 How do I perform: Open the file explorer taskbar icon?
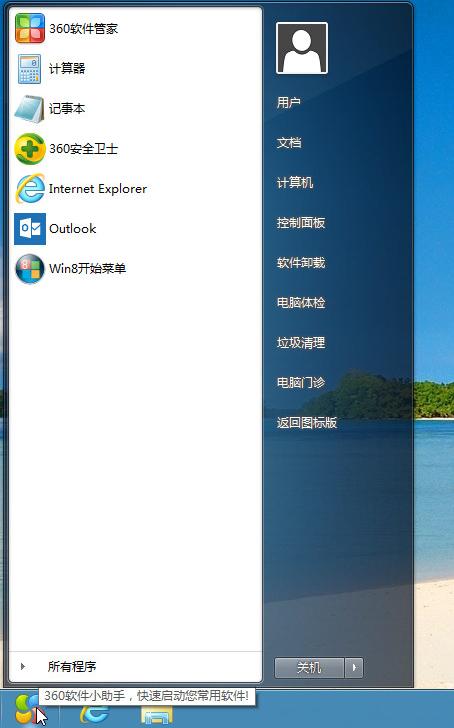click(x=156, y=716)
